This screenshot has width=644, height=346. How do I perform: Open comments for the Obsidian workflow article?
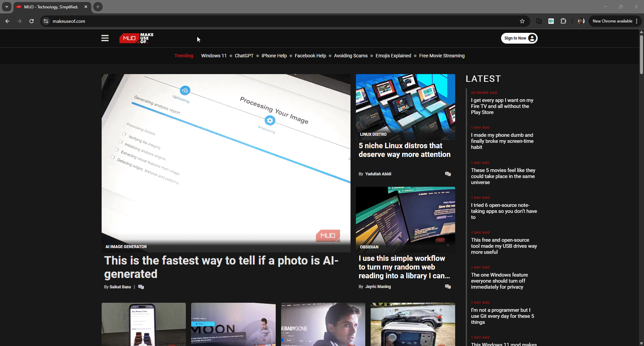tap(448, 287)
